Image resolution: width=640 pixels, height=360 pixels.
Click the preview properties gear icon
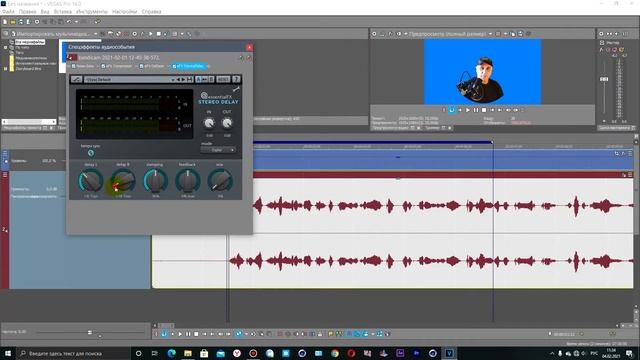(374, 34)
